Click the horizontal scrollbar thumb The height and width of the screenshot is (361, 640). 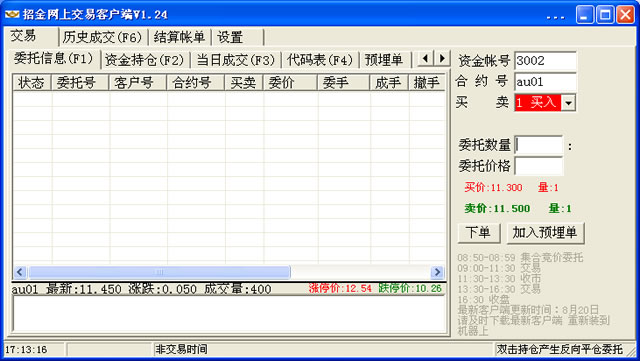(x=160, y=272)
